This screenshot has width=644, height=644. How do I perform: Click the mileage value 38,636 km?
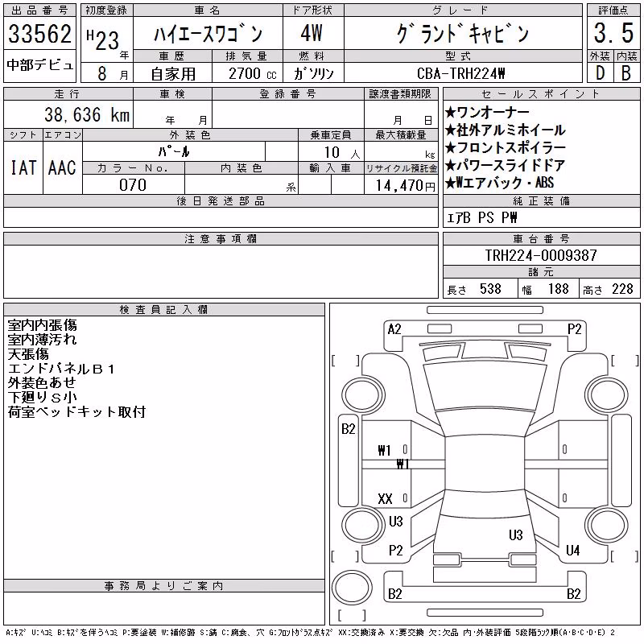[x=87, y=114]
